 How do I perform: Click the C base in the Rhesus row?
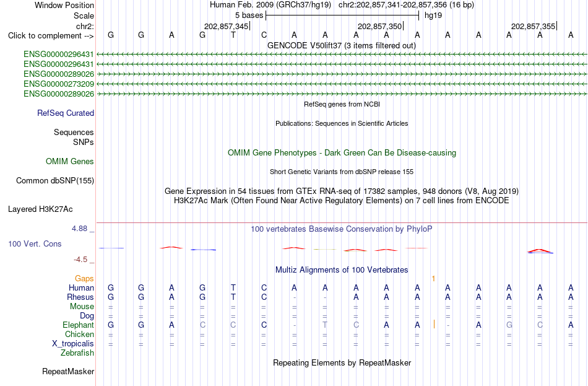pos(264,297)
